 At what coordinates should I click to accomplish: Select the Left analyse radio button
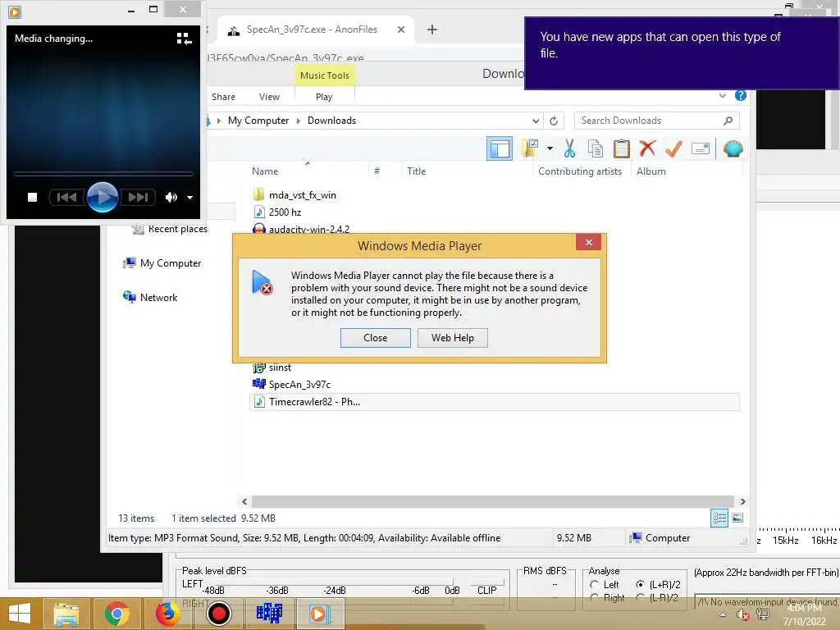(x=594, y=585)
